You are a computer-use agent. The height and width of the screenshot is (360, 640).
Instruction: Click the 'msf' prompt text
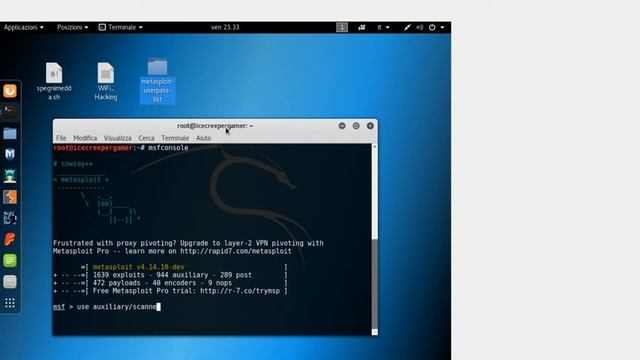coord(59,307)
